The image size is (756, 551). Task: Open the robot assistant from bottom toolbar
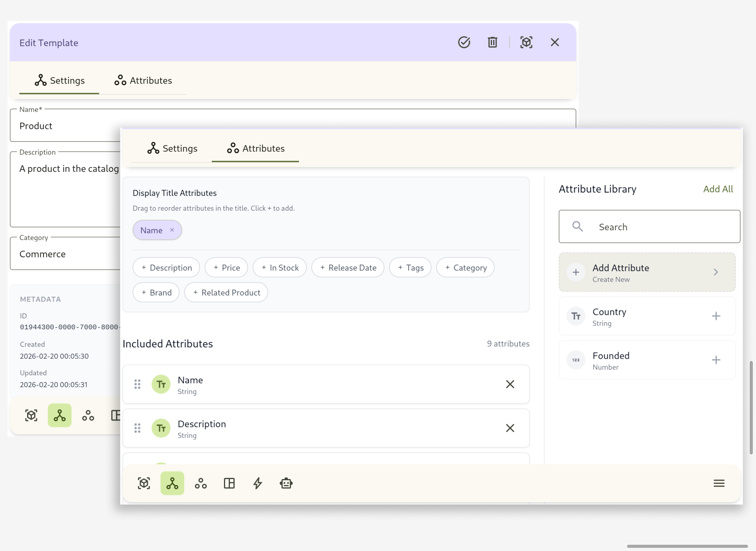286,483
